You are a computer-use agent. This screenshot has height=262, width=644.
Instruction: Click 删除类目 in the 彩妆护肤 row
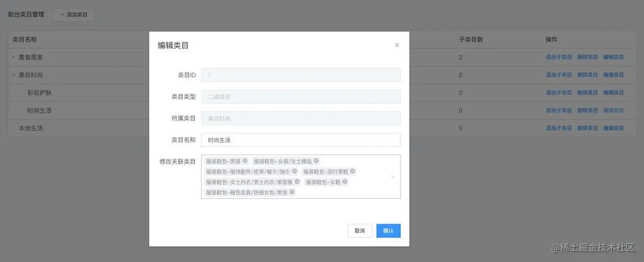(587, 92)
